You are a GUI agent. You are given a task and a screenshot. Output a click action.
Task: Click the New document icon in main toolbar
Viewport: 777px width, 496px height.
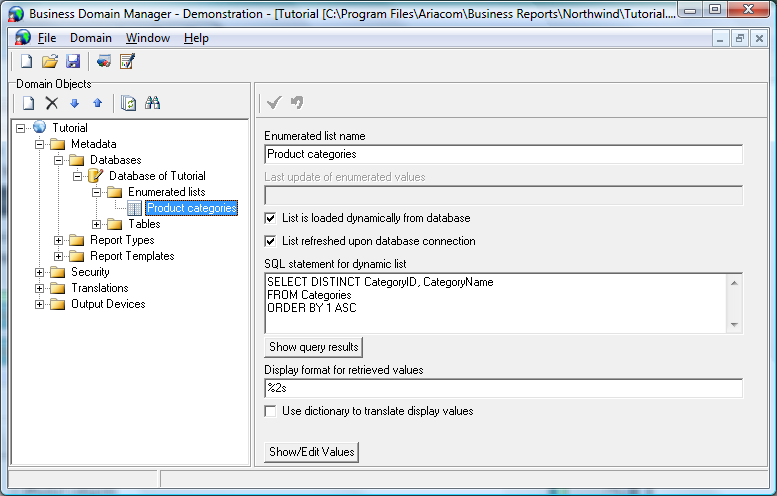tap(28, 62)
